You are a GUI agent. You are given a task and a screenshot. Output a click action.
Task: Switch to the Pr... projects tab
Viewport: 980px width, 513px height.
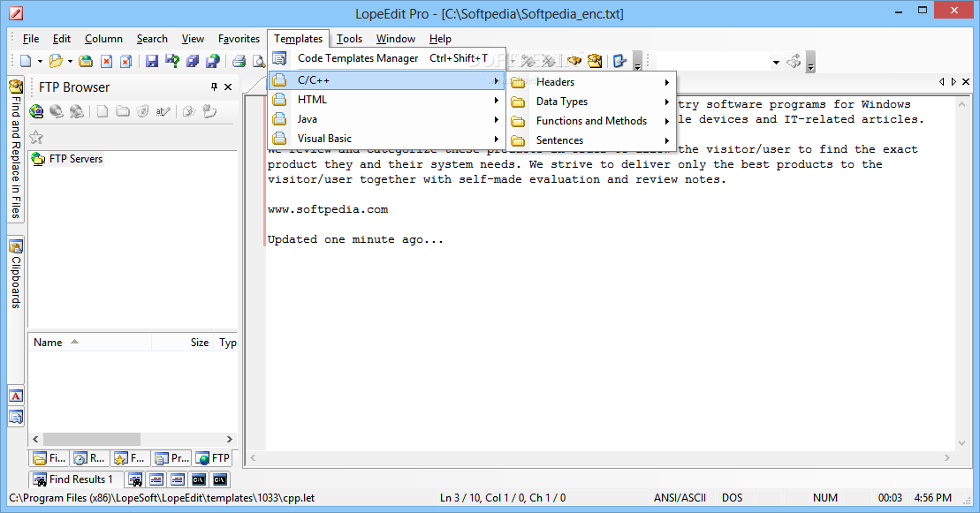171,458
